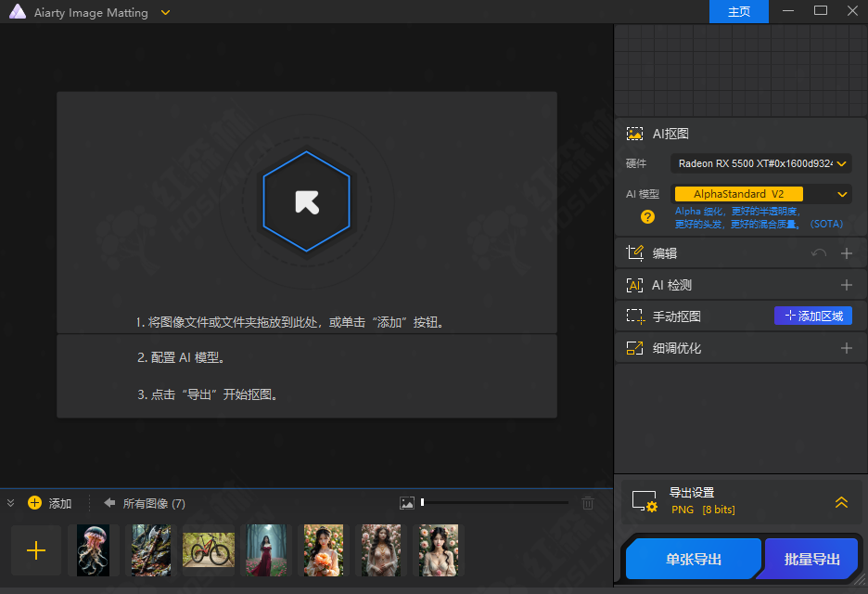
Task: Click the 细调优化 icon
Action: [x=634, y=348]
